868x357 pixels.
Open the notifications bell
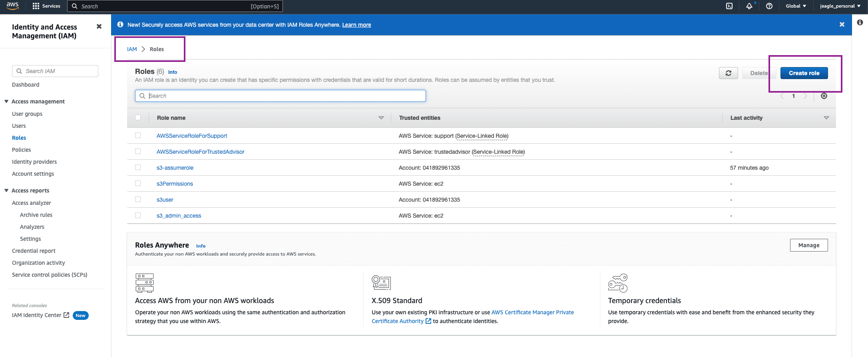(749, 6)
